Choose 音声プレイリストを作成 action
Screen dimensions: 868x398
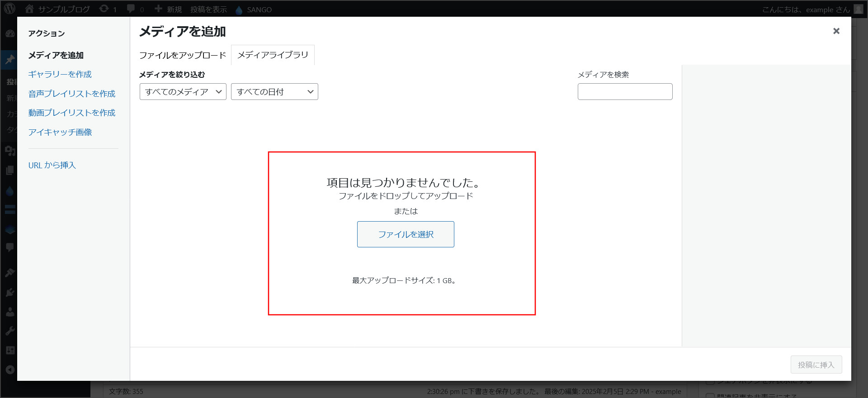(x=71, y=94)
